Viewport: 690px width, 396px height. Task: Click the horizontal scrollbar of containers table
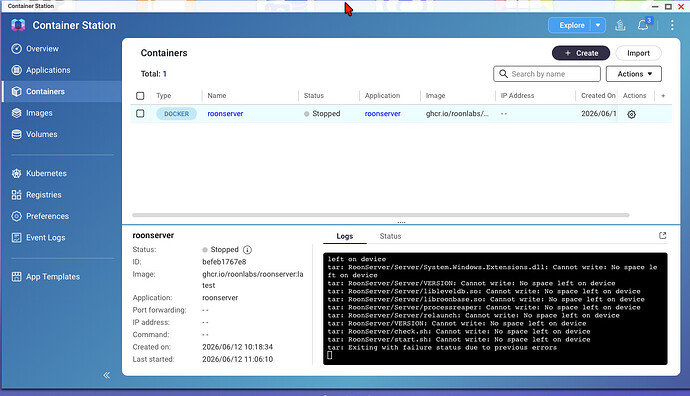(381, 215)
